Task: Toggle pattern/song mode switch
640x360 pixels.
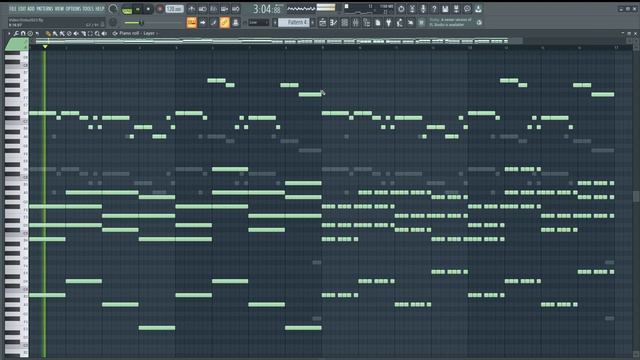Action: click(x=127, y=9)
